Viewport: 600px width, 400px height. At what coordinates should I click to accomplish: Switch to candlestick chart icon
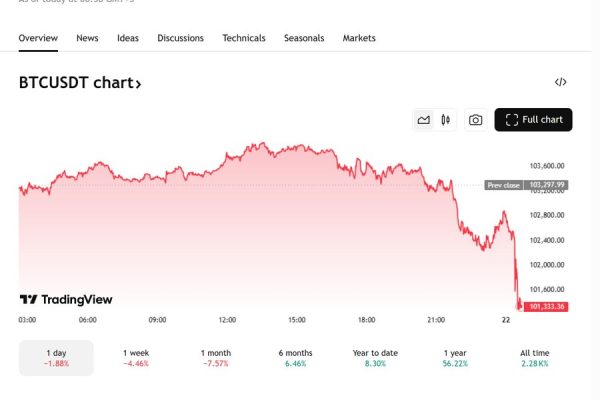(x=445, y=120)
